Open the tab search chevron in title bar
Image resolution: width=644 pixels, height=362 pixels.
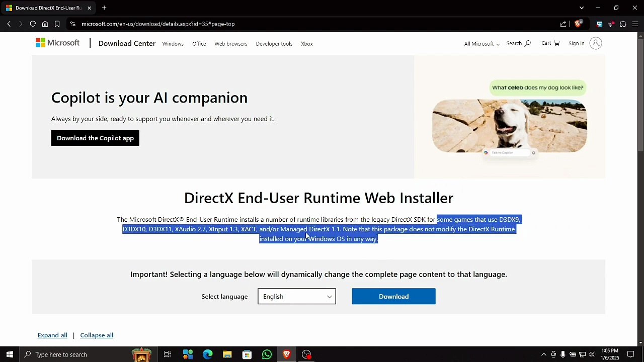click(x=582, y=8)
